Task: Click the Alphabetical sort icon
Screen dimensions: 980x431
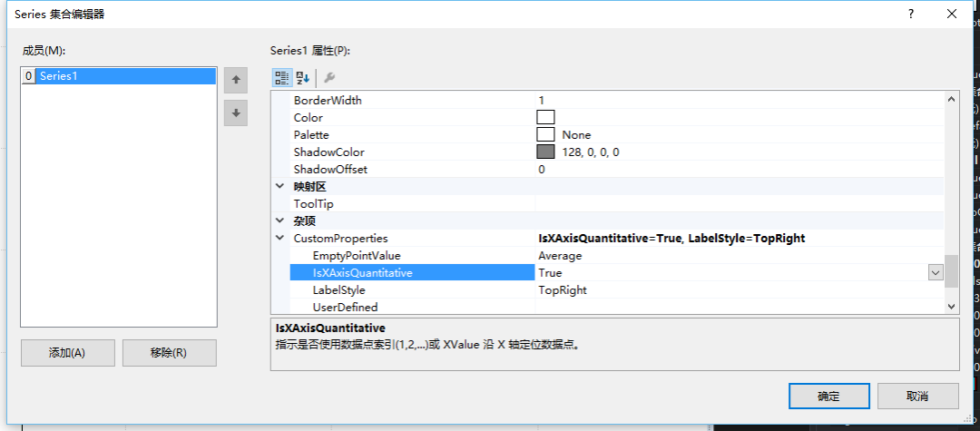Action: (302, 78)
